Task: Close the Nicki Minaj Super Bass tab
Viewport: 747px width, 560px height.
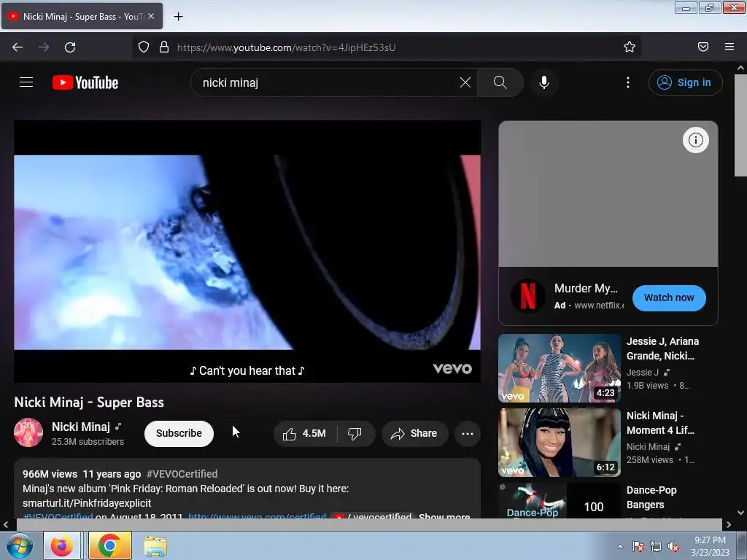Action: (x=151, y=16)
